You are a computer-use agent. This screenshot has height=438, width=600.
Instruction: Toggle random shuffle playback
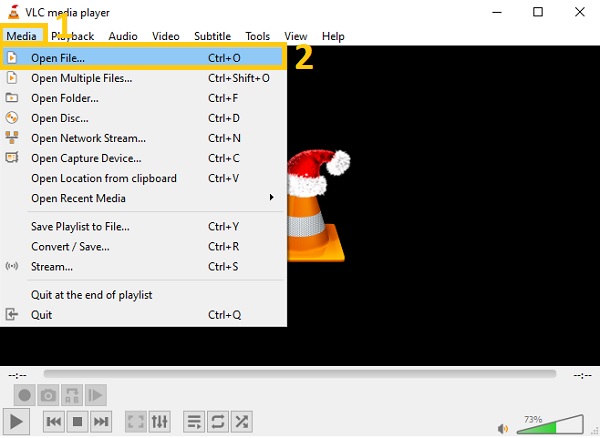[x=241, y=422]
